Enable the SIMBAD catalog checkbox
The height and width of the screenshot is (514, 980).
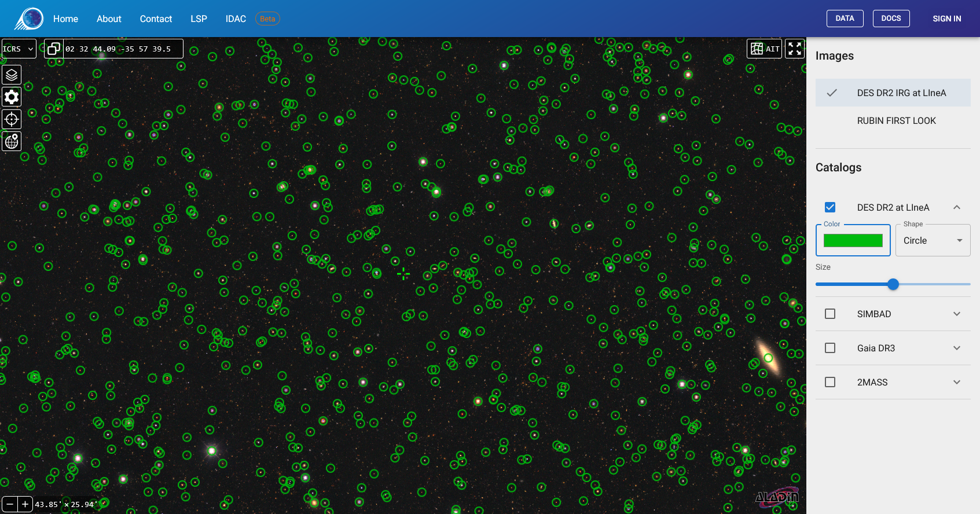click(x=830, y=314)
